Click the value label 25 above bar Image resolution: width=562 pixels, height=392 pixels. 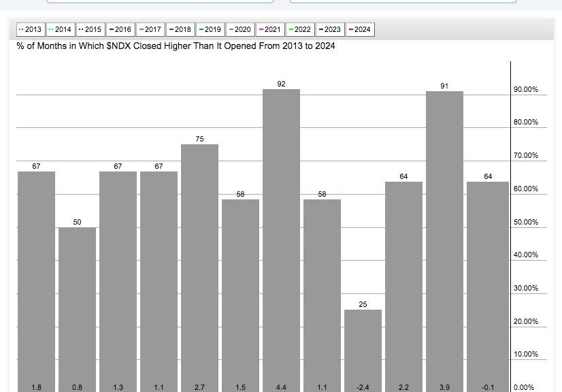click(363, 304)
